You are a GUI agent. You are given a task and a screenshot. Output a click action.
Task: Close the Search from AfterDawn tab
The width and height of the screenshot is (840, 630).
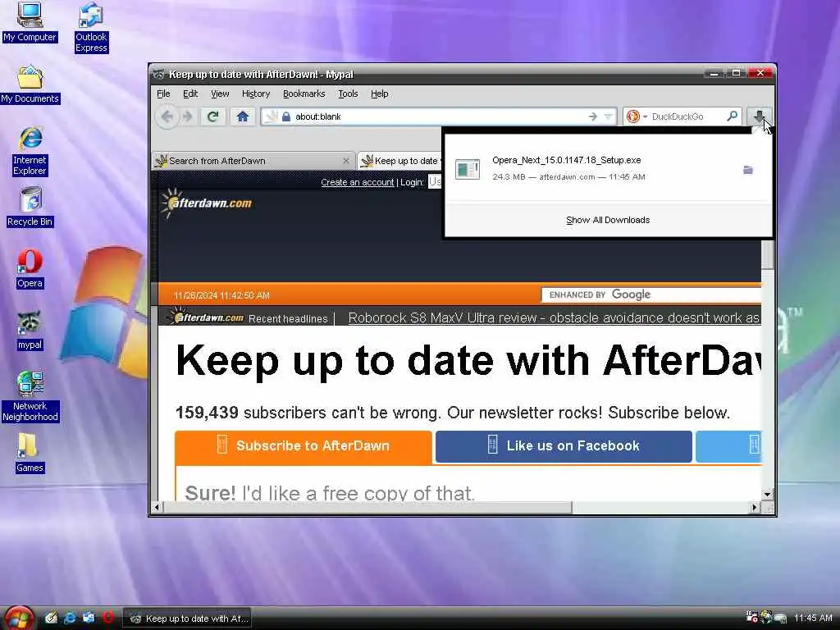point(345,161)
